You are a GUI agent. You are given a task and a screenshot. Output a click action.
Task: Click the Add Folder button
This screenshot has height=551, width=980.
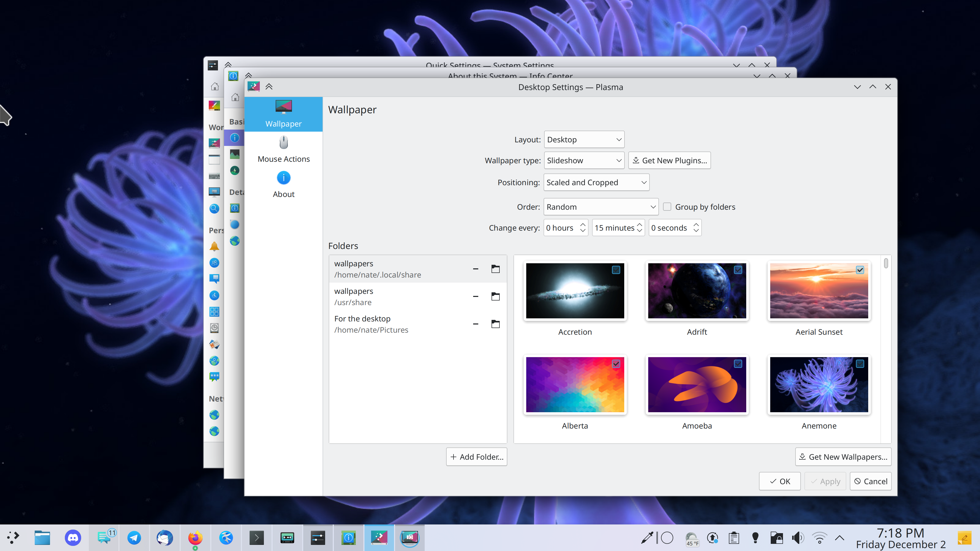coord(476,457)
